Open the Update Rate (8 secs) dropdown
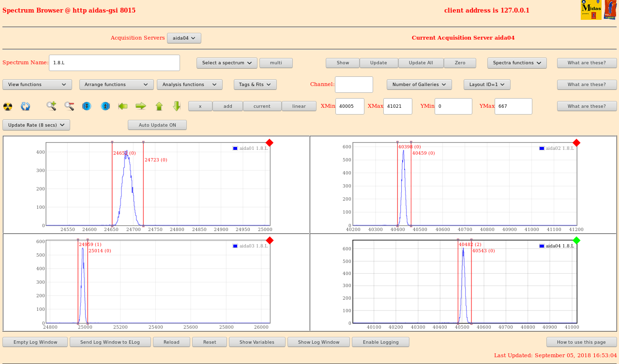The height and width of the screenshot is (364, 619). (x=36, y=125)
